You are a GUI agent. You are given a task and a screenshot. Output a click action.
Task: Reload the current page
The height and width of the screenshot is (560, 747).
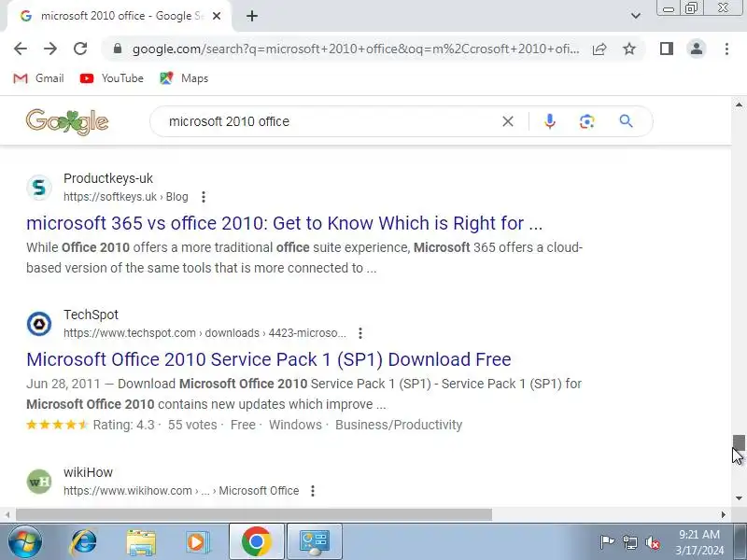tap(80, 49)
